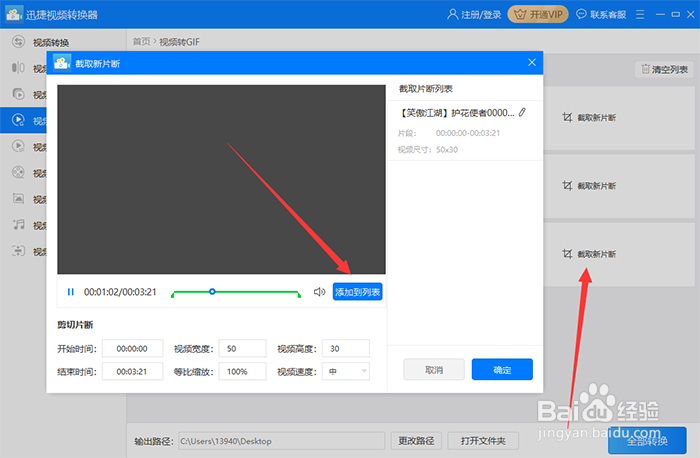Click the second 截取新片断 crop button
Image resolution: width=700 pixels, height=458 pixels.
click(589, 186)
